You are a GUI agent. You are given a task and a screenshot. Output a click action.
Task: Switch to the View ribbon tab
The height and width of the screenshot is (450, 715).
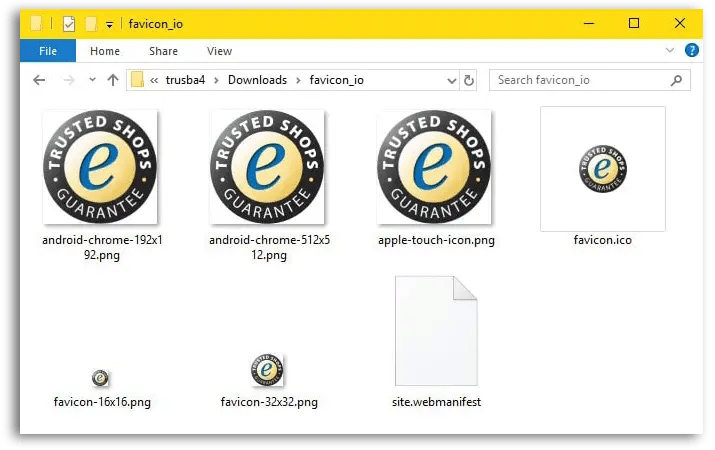219,51
